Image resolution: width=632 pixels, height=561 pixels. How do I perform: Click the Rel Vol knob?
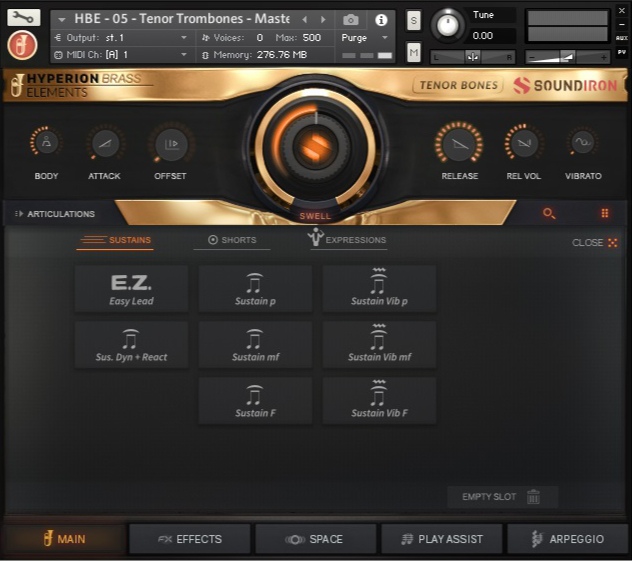tap(524, 142)
